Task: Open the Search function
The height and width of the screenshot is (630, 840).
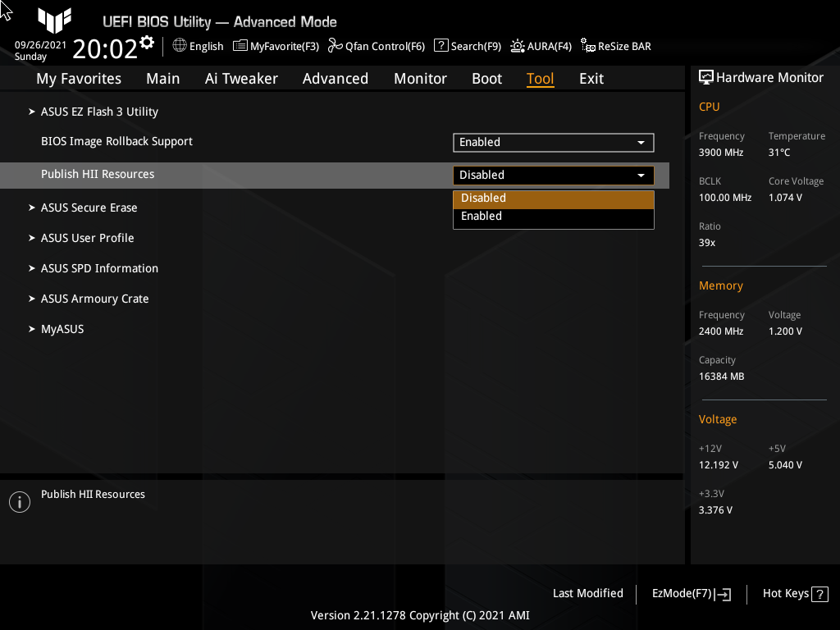Action: (467, 46)
